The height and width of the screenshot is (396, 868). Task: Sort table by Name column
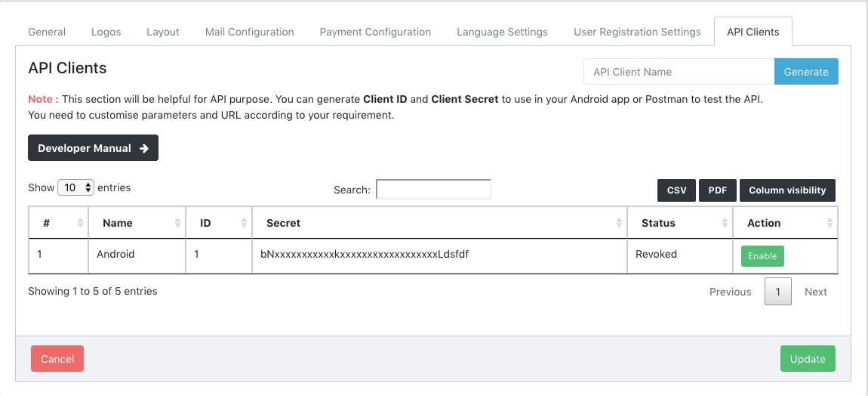click(x=136, y=223)
